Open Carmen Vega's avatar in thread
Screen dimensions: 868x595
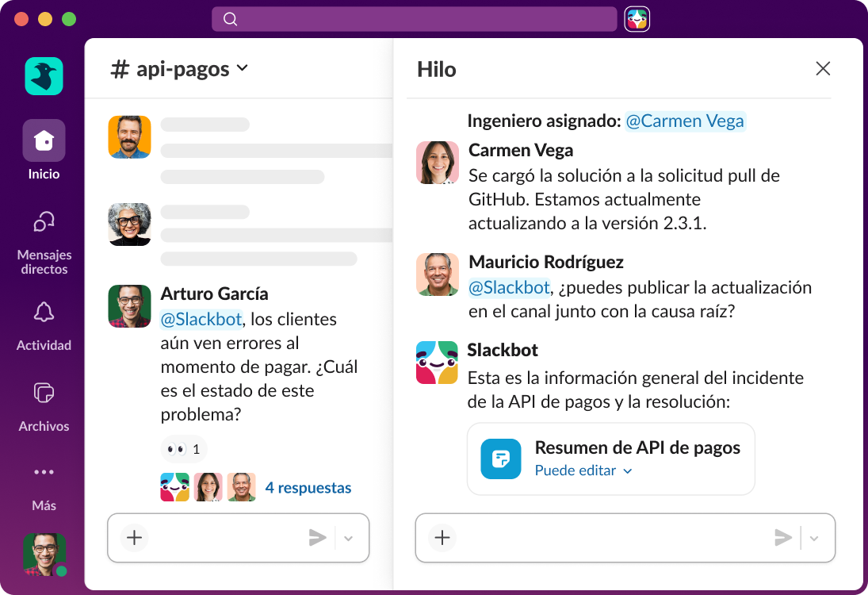click(438, 163)
